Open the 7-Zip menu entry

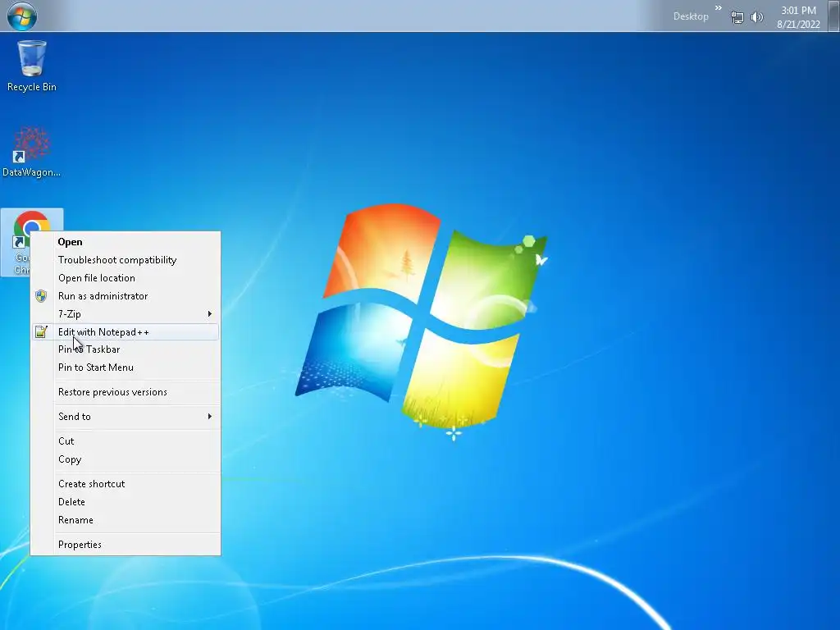pos(126,314)
